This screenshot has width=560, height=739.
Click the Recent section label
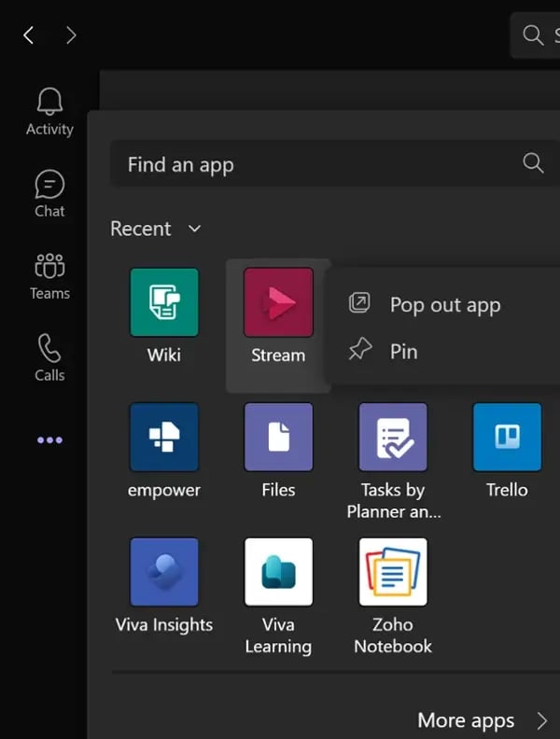pos(141,229)
